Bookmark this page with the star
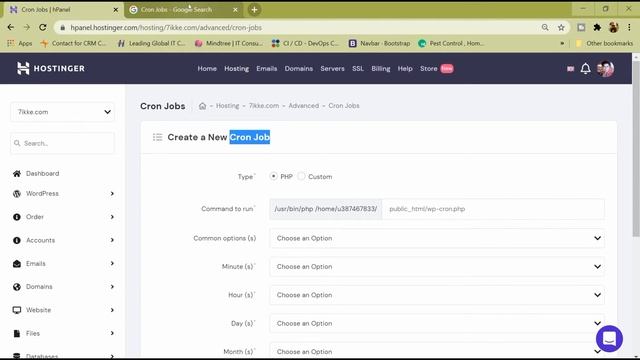Screen dimensions: 640x360 [561, 27]
